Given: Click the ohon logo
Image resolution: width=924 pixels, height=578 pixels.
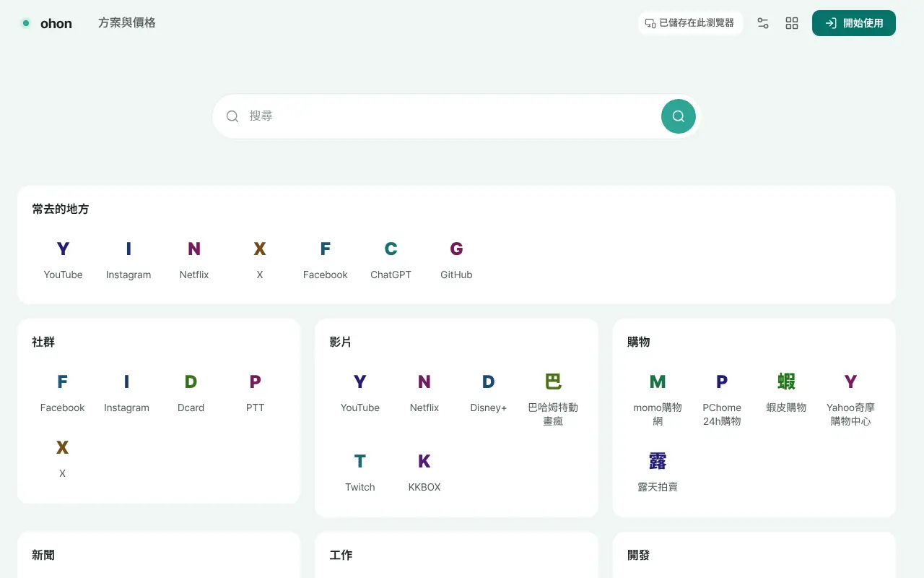Looking at the screenshot, I should pyautogui.click(x=46, y=23).
